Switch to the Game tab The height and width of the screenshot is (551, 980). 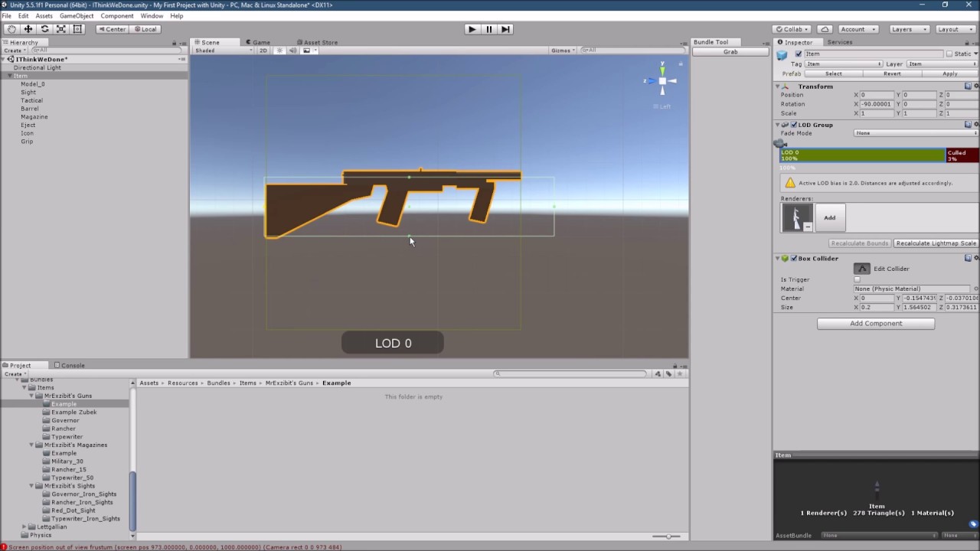[257, 42]
